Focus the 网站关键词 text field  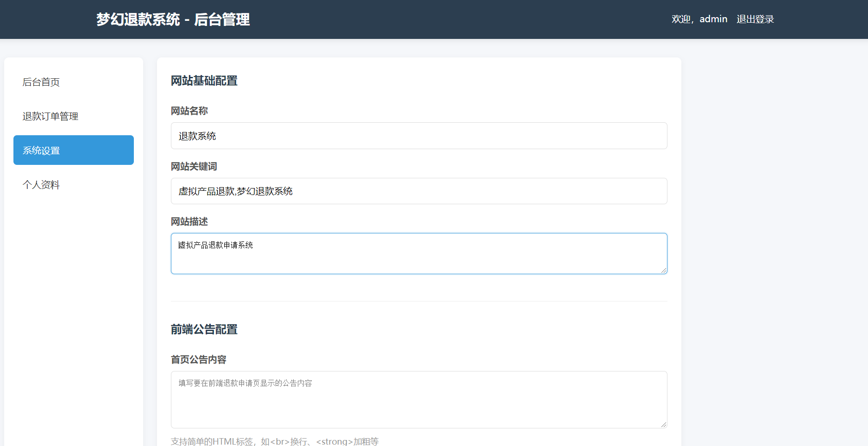click(x=419, y=191)
